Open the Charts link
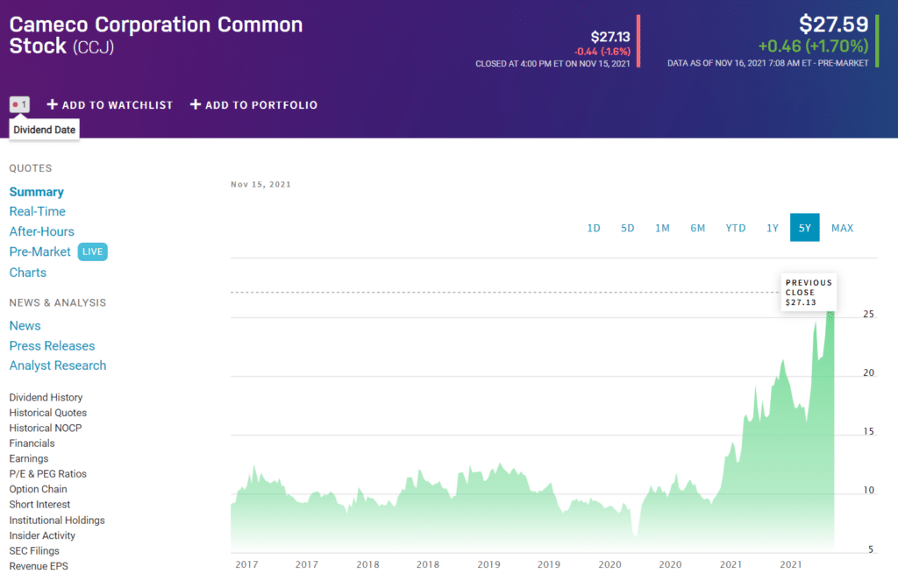Viewport: 898px width, 588px height. point(27,273)
